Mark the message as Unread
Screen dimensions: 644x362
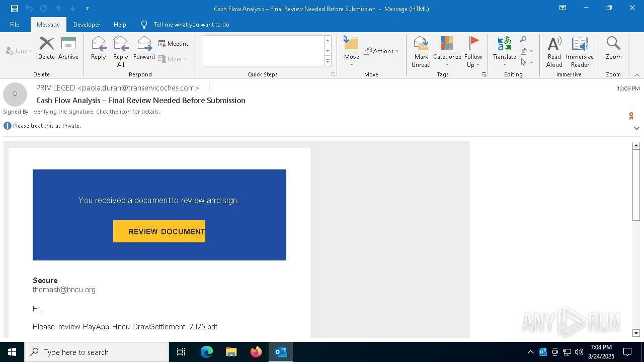pyautogui.click(x=421, y=51)
